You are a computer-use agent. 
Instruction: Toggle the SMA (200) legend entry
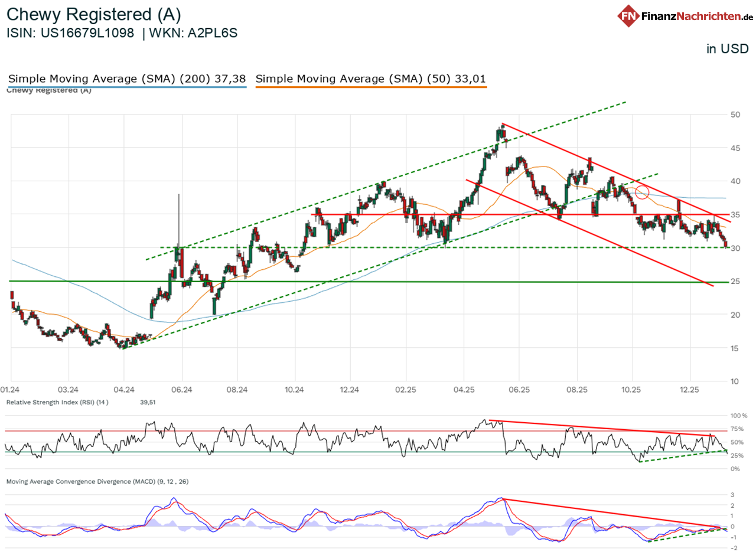pyautogui.click(x=127, y=79)
